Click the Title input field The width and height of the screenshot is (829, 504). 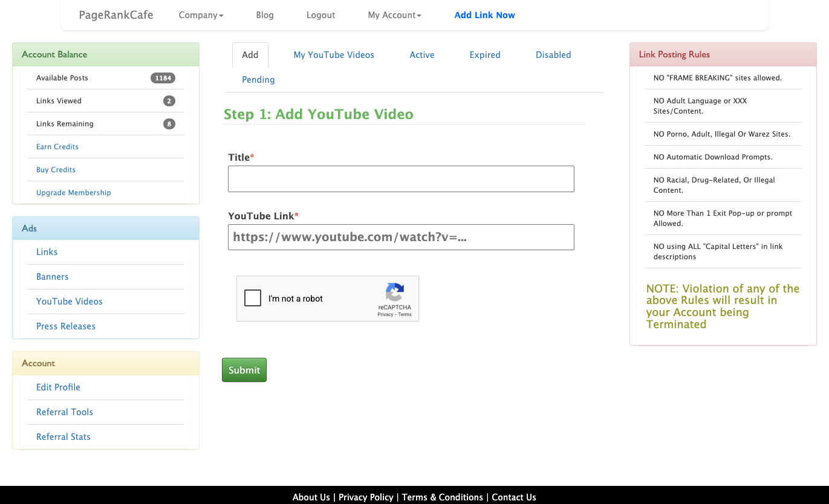click(401, 179)
